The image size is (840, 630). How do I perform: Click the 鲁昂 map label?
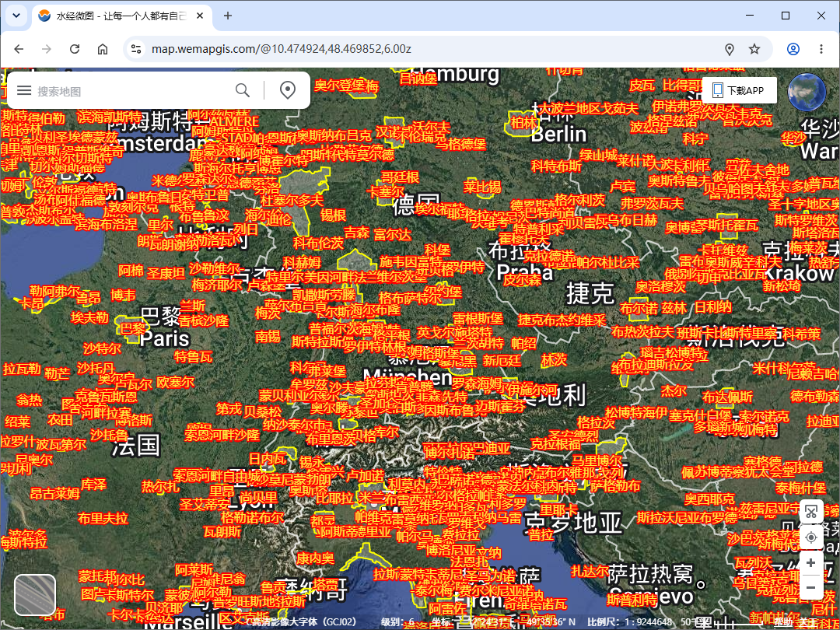89,297
